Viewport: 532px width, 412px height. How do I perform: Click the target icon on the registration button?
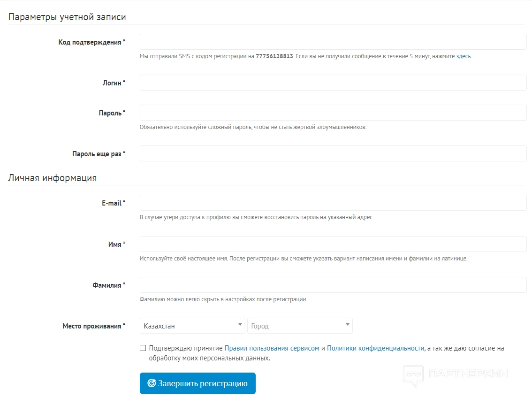[152, 383]
